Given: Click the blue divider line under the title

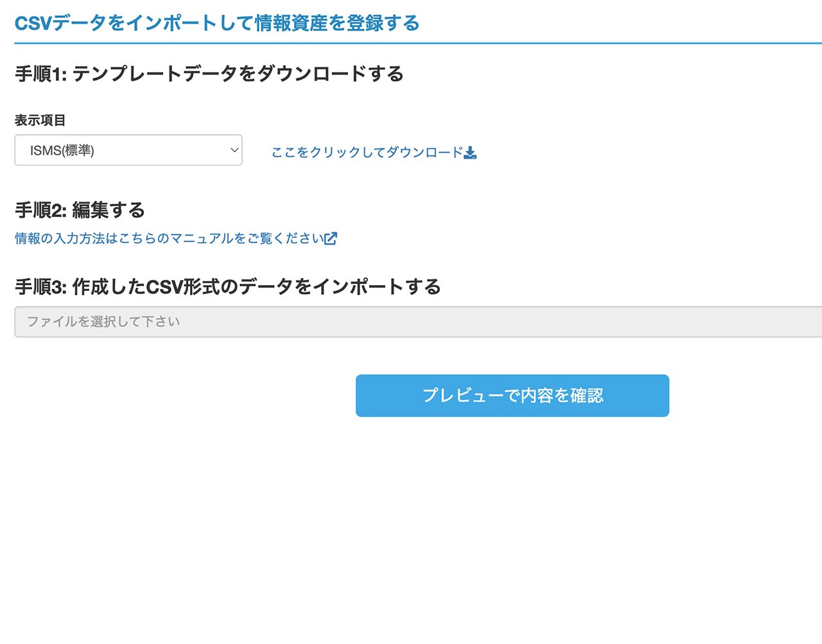Looking at the screenshot, I should 418,44.
